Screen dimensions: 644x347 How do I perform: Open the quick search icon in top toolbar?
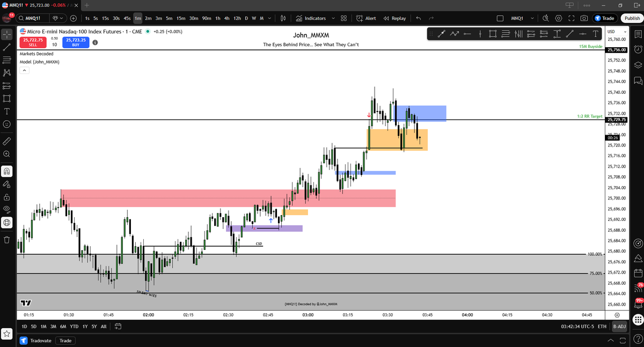546,18
